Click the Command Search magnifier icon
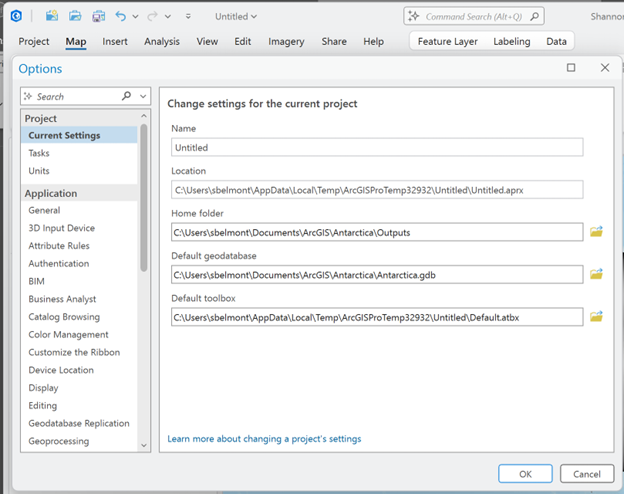The image size is (624, 494). (x=535, y=16)
